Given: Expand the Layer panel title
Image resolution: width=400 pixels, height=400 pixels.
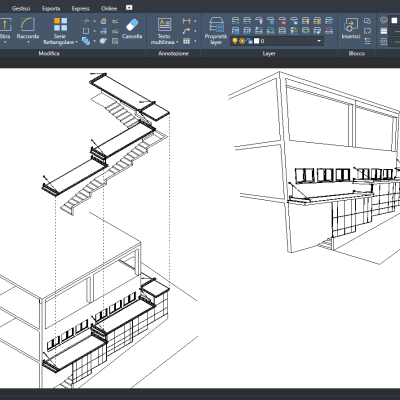Looking at the screenshot, I should click(269, 53).
